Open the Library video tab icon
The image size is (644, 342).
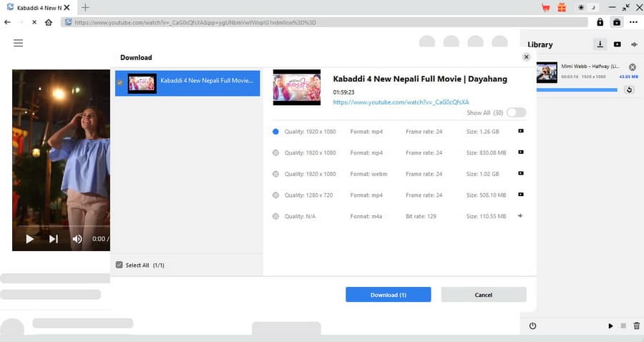click(x=617, y=44)
